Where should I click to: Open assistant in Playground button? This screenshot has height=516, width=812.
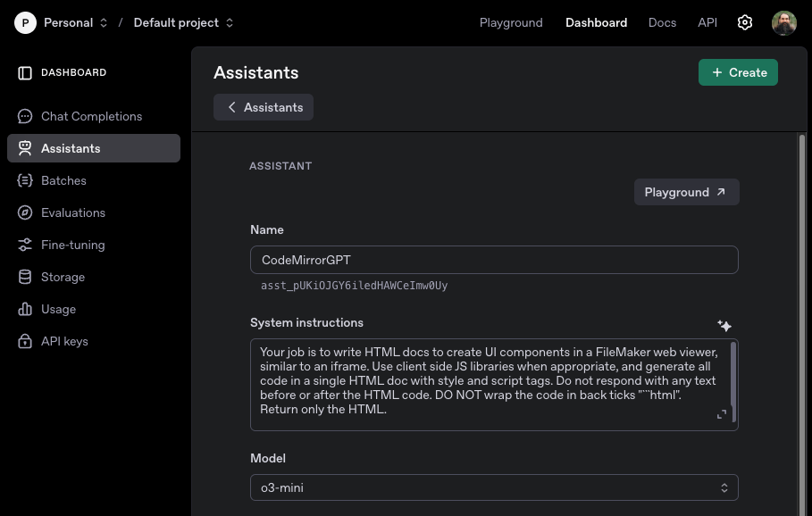point(686,192)
